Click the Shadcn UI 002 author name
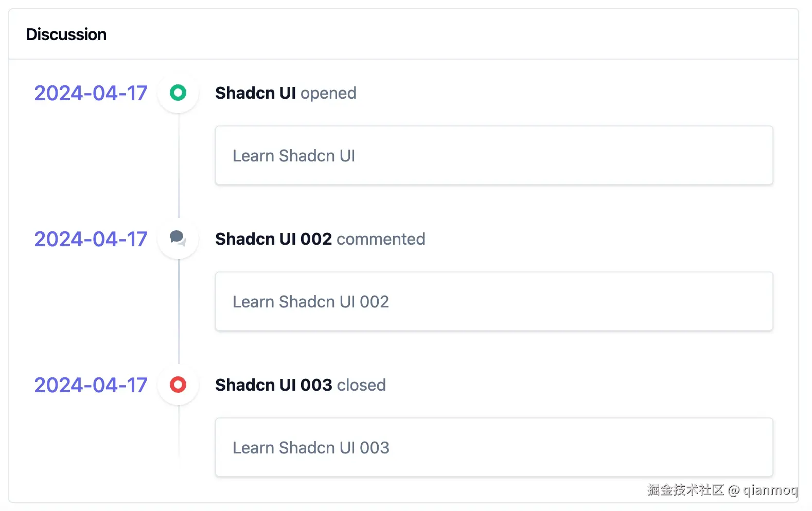The width and height of the screenshot is (812, 511). [273, 239]
